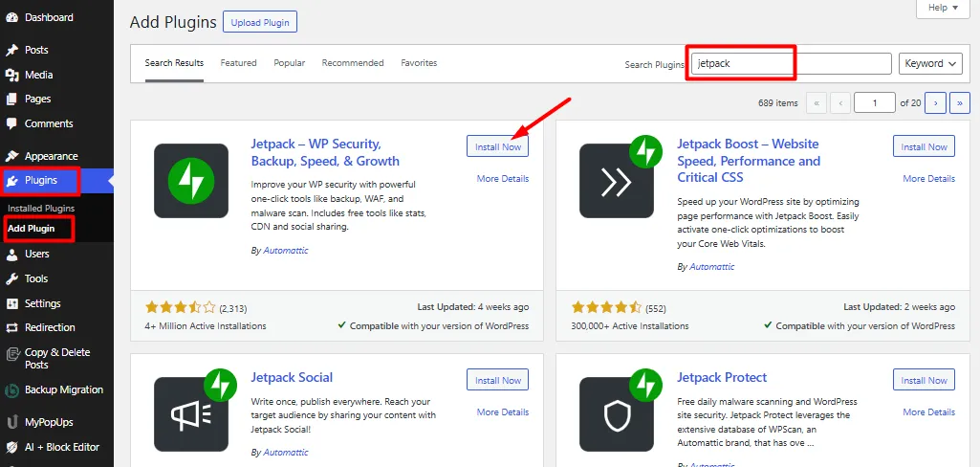This screenshot has height=467, width=980.
Task: Click the Tools wrench icon
Action: coord(11,278)
